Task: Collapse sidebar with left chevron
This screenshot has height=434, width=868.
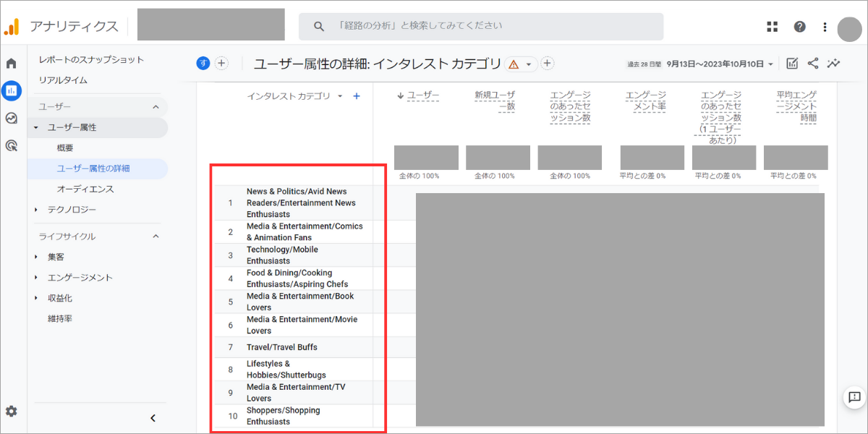Action: coord(153,417)
